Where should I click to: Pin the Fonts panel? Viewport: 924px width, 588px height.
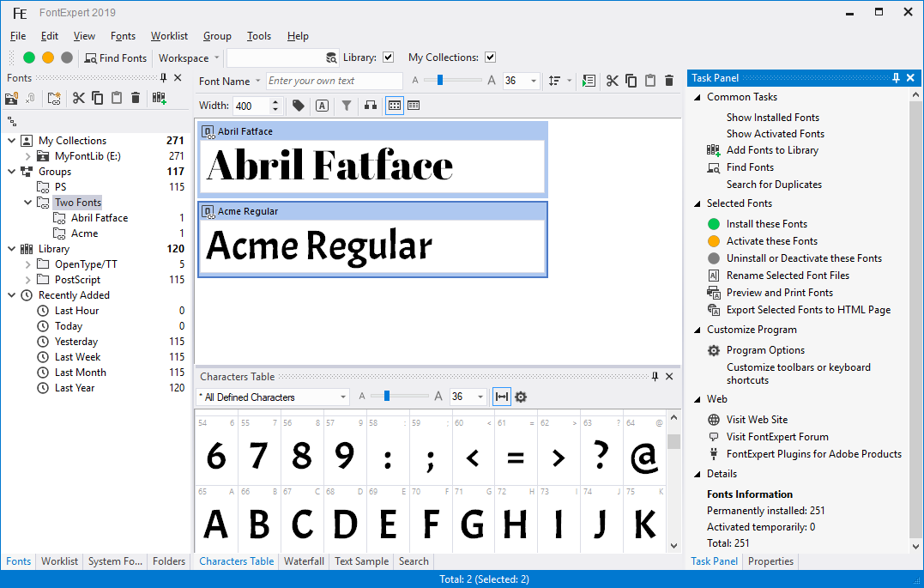coord(163,78)
